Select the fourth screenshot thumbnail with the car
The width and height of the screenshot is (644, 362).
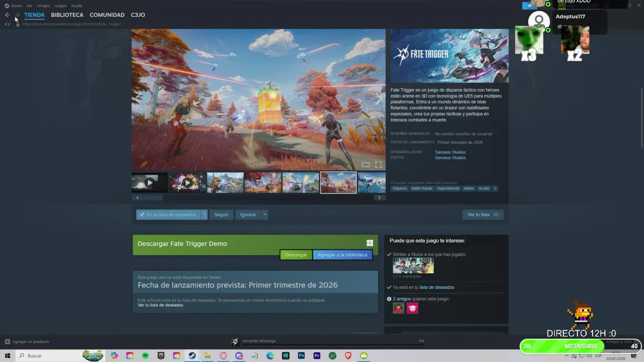click(x=263, y=183)
